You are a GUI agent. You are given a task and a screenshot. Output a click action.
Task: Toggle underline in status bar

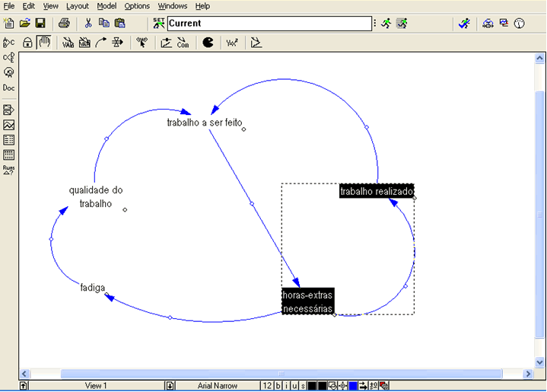coord(293,386)
